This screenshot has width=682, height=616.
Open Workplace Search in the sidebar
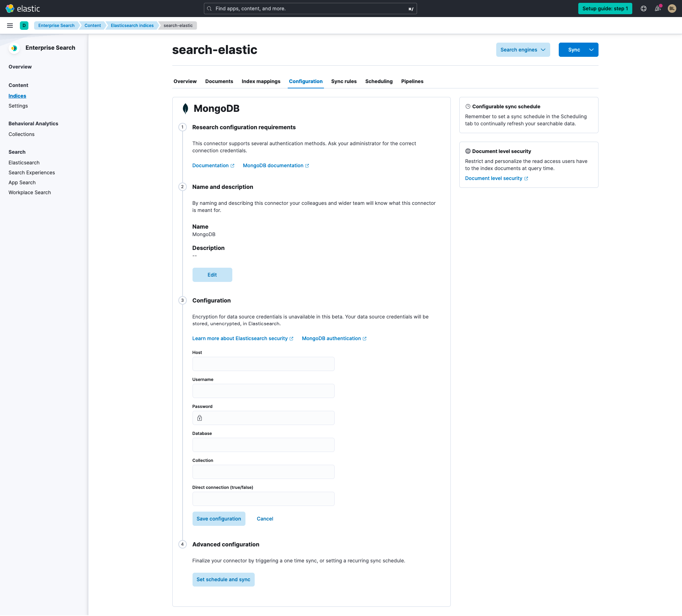pyautogui.click(x=30, y=192)
